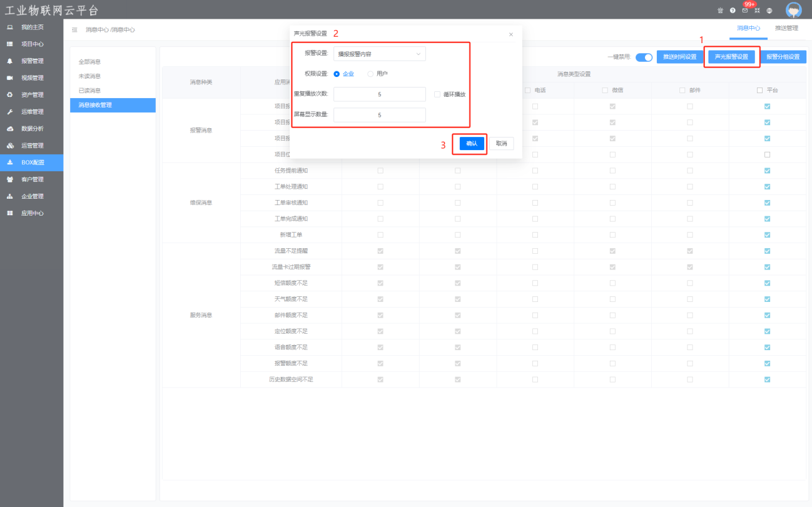Open the user avatar profile
This screenshot has height=507, width=812.
coord(793,10)
